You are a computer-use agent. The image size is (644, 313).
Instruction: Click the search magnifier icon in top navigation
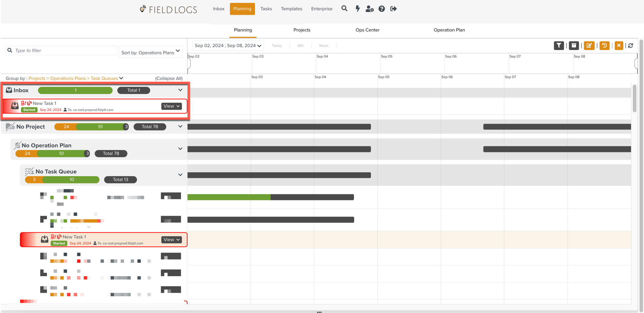click(344, 9)
